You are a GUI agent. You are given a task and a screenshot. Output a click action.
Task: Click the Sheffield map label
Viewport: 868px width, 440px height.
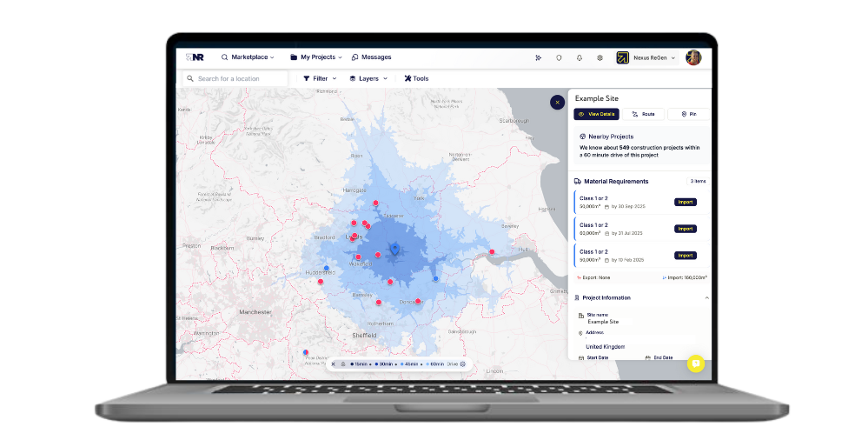[364, 336]
